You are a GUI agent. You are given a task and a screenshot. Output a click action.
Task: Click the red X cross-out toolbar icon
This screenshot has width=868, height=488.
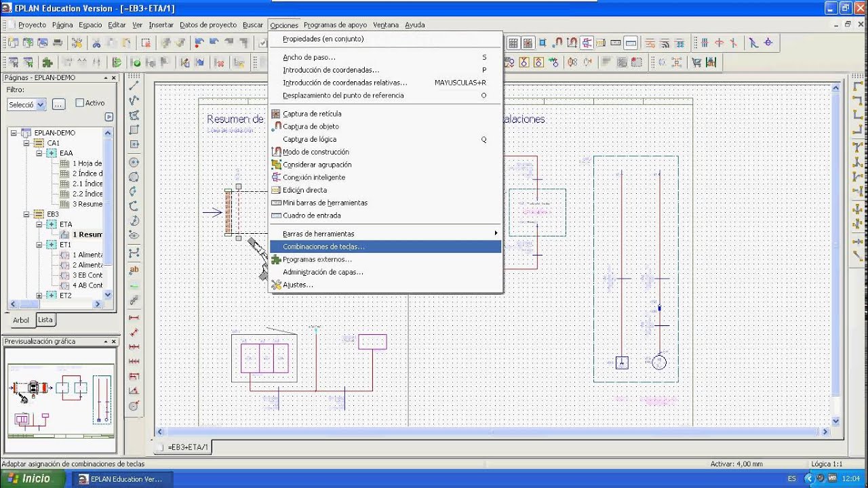click(220, 62)
